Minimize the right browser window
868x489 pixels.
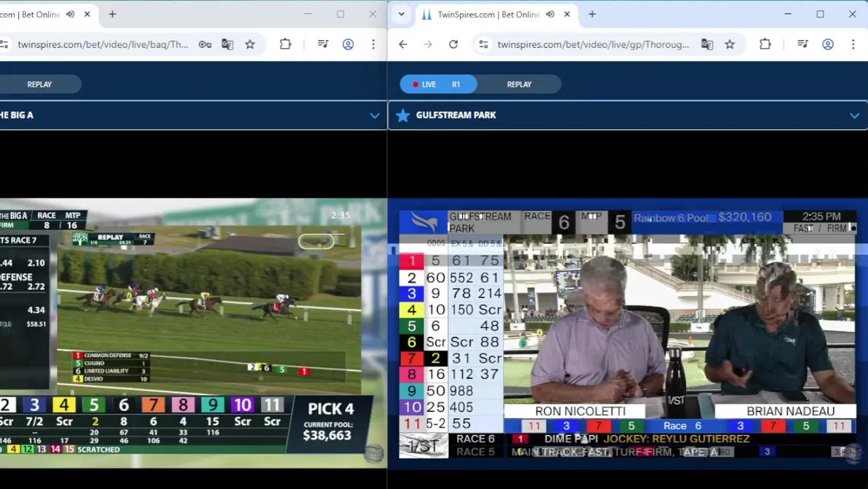click(788, 14)
